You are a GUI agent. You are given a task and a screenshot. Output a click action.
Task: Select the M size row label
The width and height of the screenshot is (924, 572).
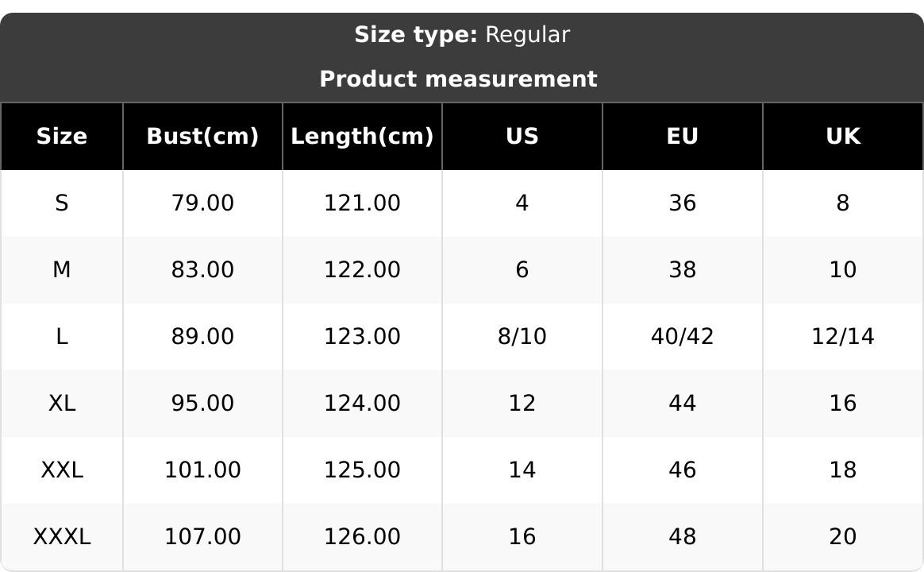[x=62, y=270]
